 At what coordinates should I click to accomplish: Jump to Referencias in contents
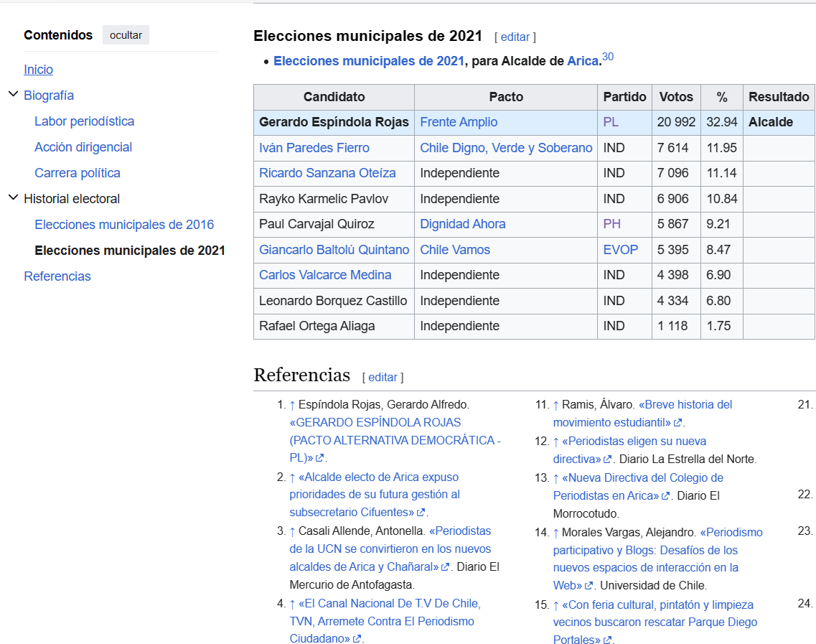point(57,276)
